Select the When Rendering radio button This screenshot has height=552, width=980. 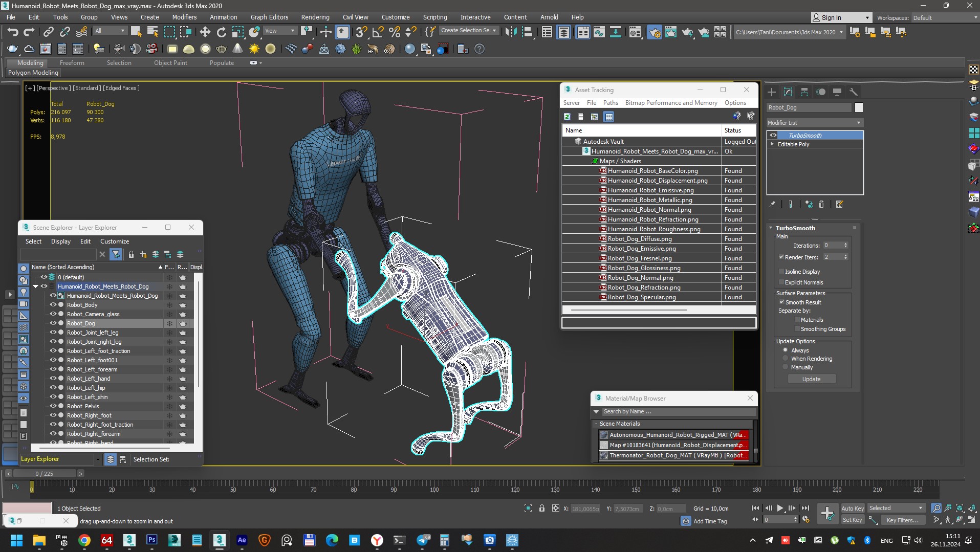click(786, 359)
